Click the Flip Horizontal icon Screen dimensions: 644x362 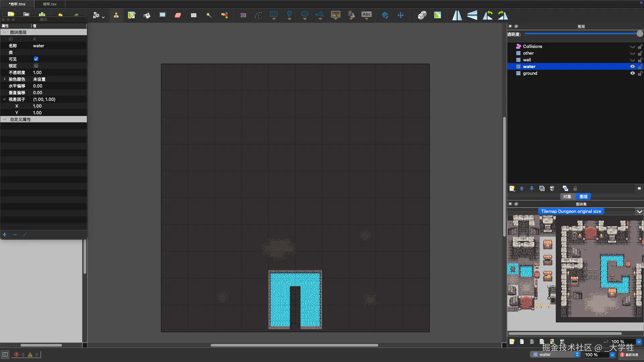pyautogui.click(x=457, y=15)
